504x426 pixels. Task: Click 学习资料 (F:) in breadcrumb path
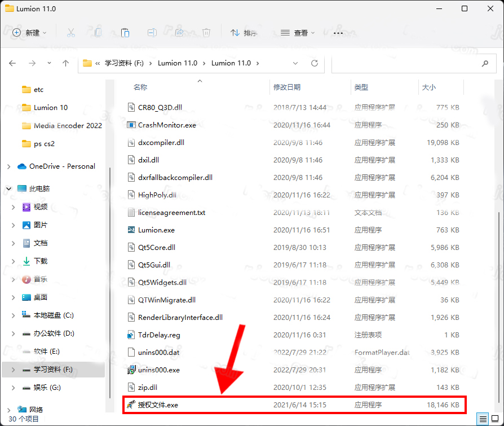(x=124, y=63)
